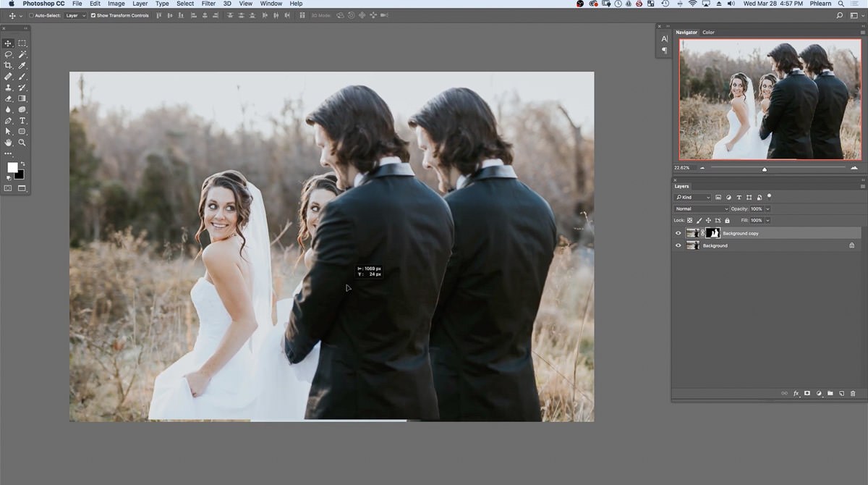This screenshot has width=868, height=485.
Task: Select the Sponge tool
Action: coord(22,109)
